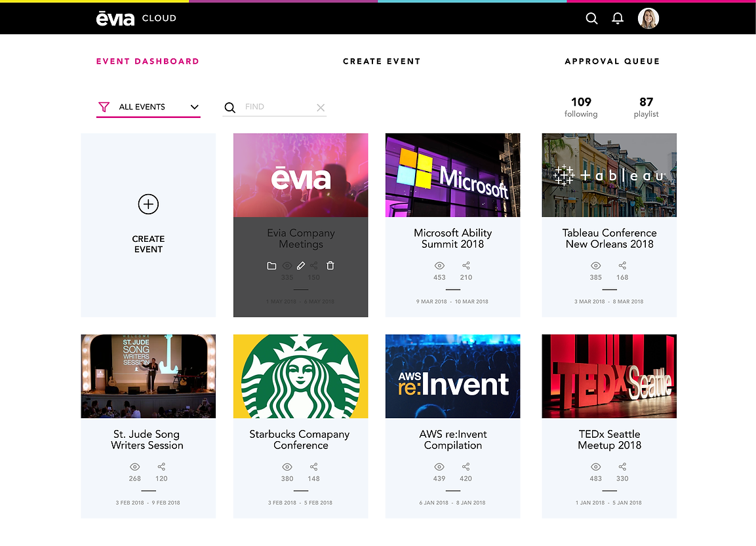
Task: Click share icon on AWS re:Invent card
Action: tap(466, 467)
